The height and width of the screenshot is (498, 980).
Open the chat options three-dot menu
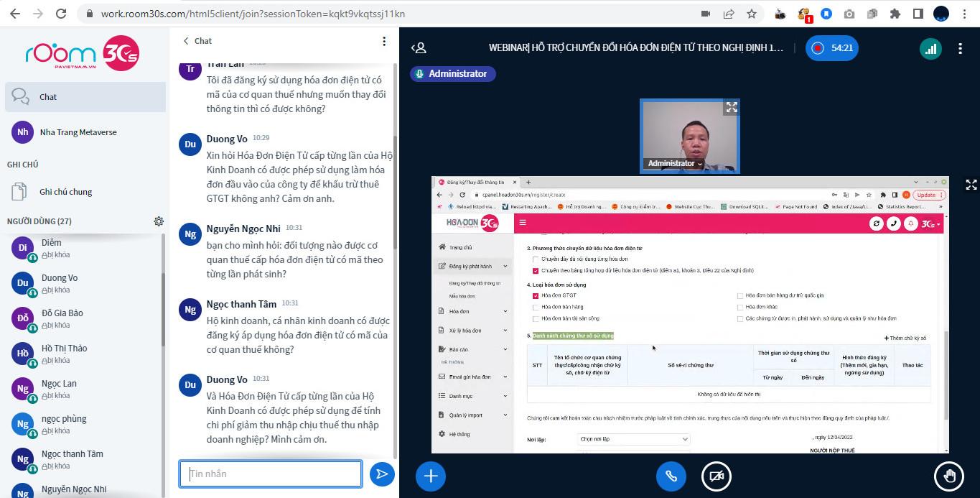click(384, 42)
